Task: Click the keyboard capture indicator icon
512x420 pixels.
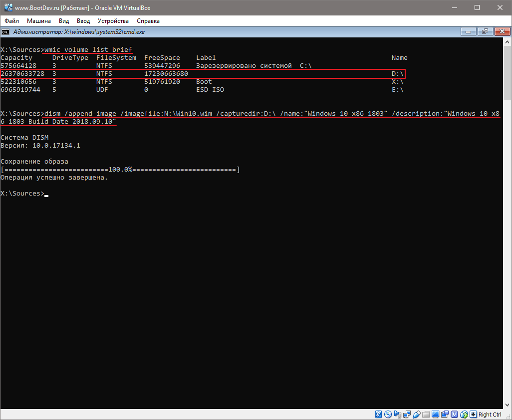Action: click(473, 415)
